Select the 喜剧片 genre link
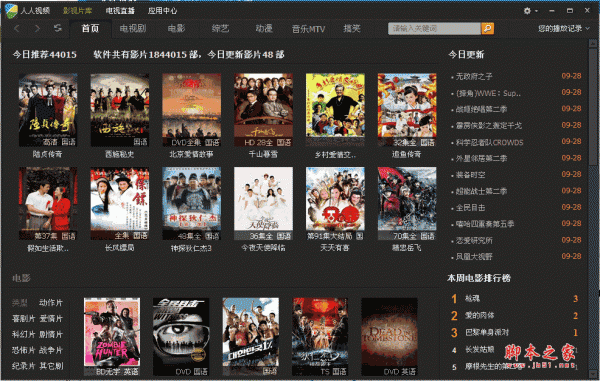The width and height of the screenshot is (600, 381). (x=24, y=318)
